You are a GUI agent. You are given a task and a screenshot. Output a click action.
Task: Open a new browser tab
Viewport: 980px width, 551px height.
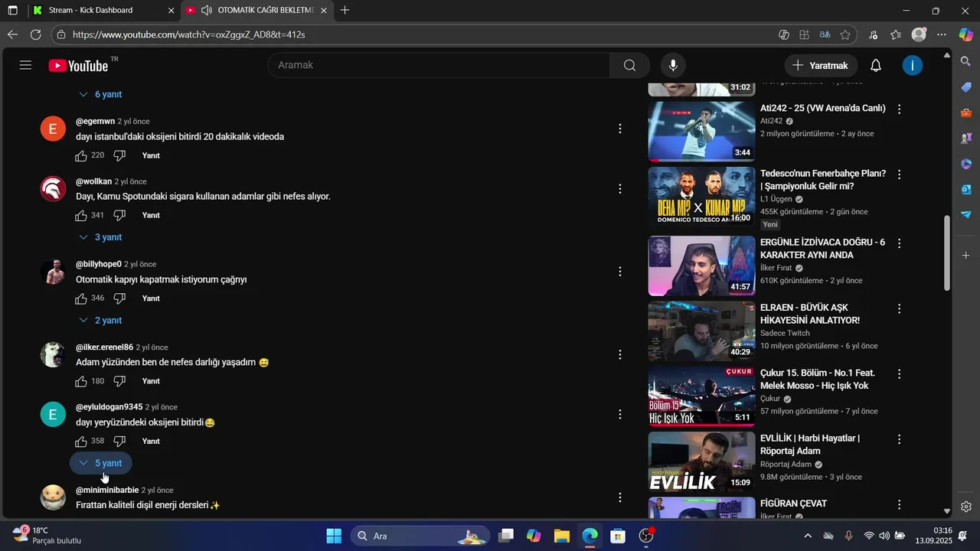345,11
